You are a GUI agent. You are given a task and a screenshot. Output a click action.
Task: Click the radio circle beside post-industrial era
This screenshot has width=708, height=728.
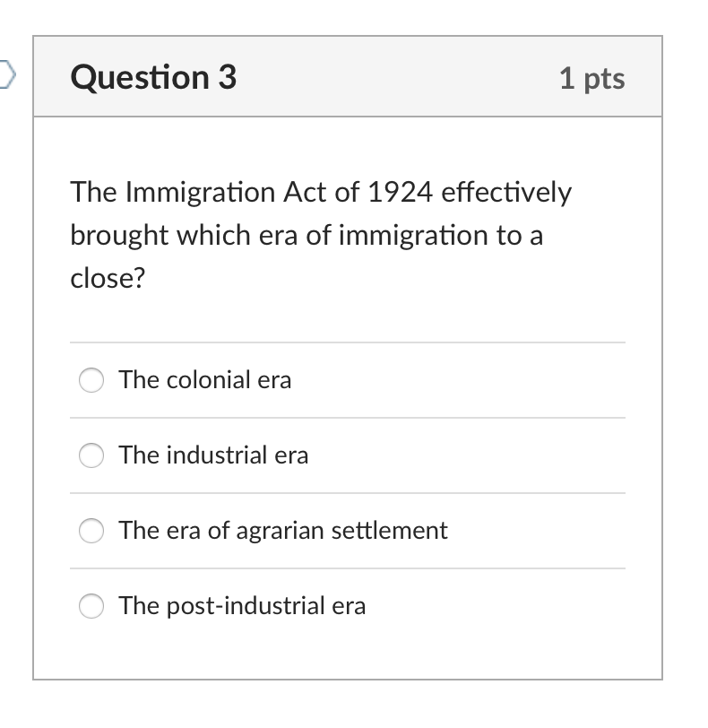coord(91,606)
